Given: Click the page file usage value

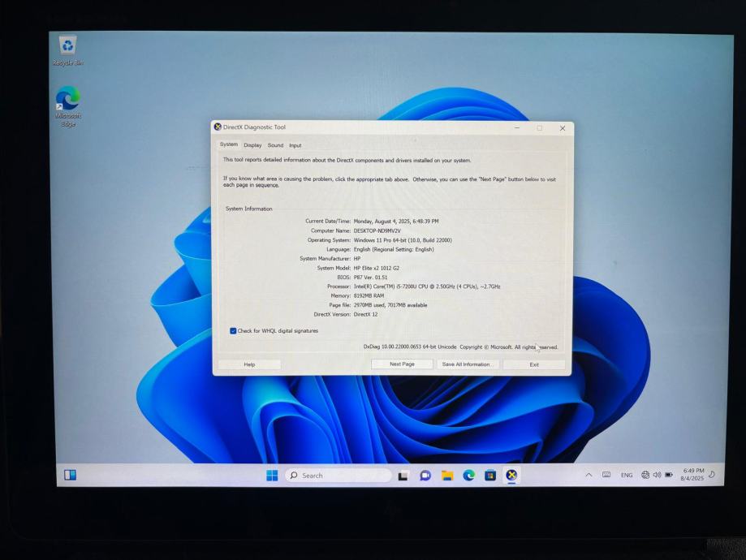Looking at the screenshot, I should [x=390, y=305].
